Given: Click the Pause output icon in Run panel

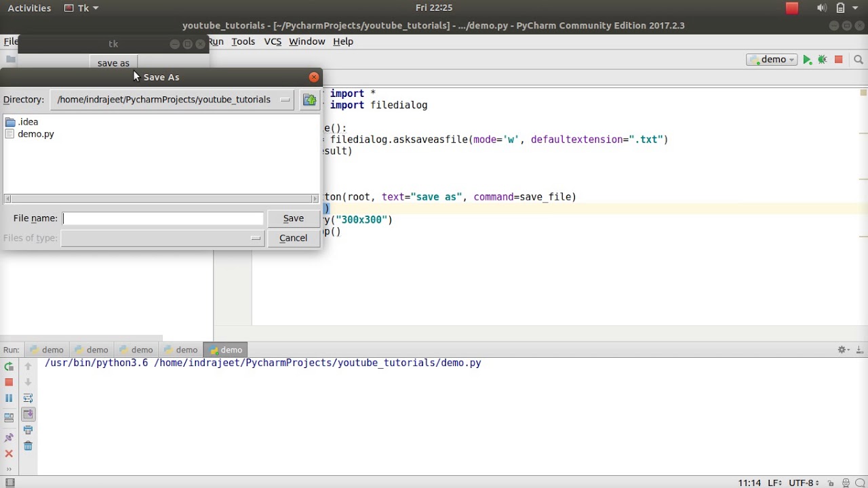Looking at the screenshot, I should click(x=9, y=399).
